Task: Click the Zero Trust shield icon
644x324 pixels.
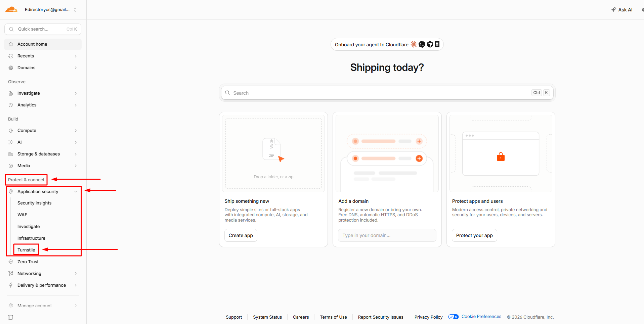Action: (11, 262)
